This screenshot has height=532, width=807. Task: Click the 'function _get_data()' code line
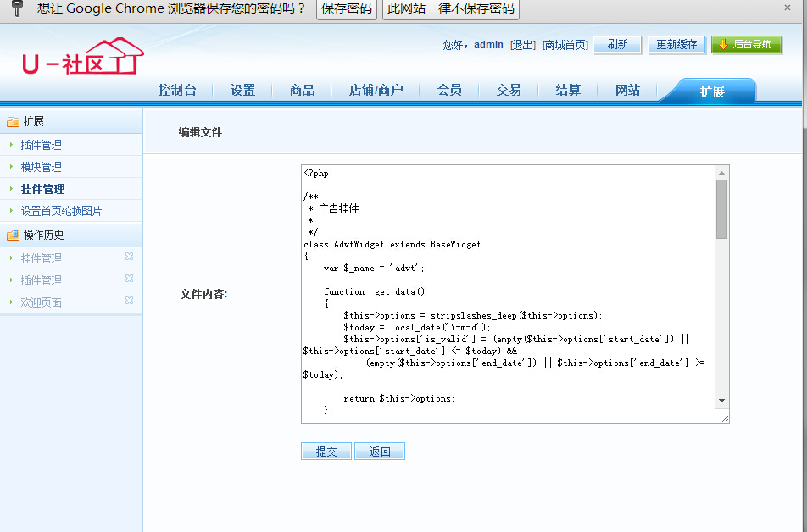tap(374, 291)
